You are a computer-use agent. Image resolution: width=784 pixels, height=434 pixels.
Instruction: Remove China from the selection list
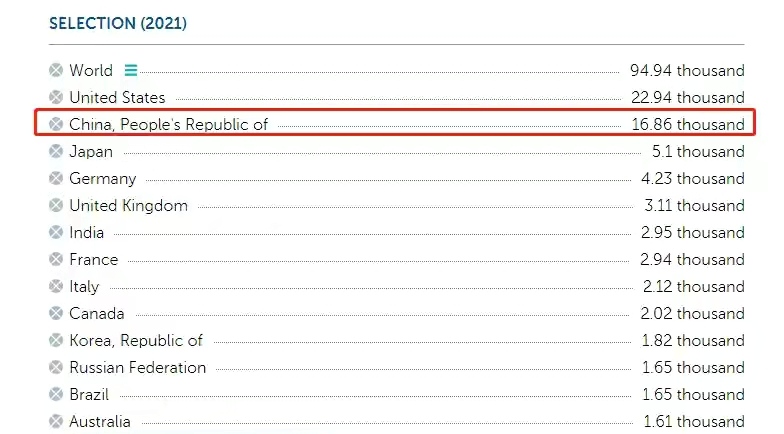pyautogui.click(x=56, y=125)
